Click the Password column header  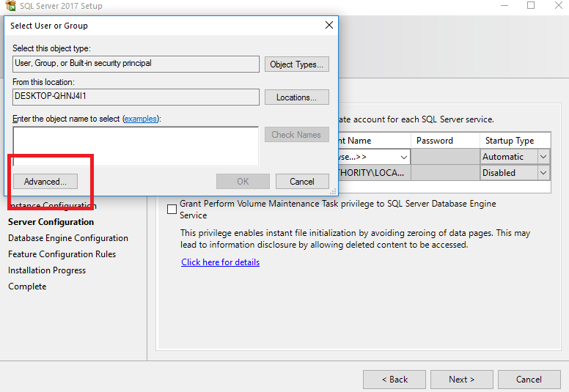click(445, 141)
